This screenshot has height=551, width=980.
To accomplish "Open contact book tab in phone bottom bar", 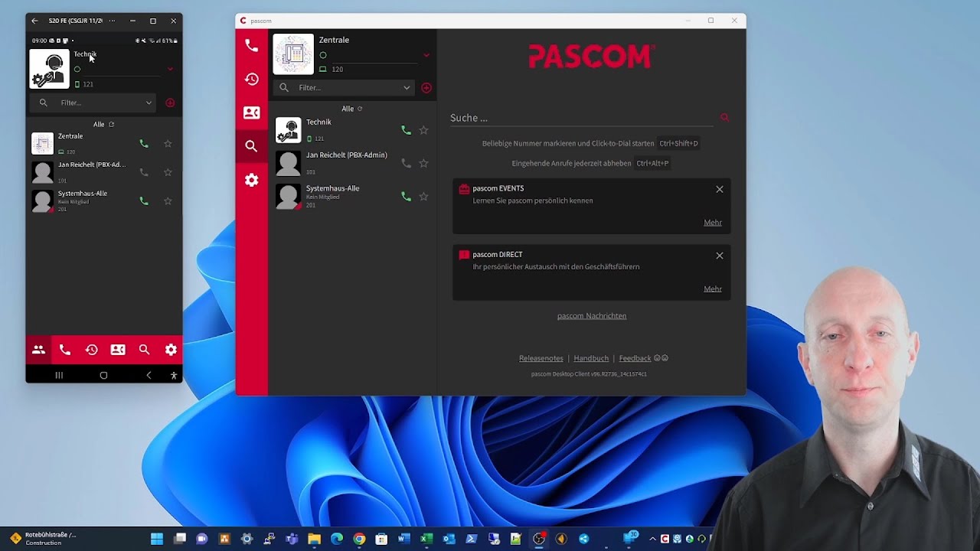I will point(118,350).
